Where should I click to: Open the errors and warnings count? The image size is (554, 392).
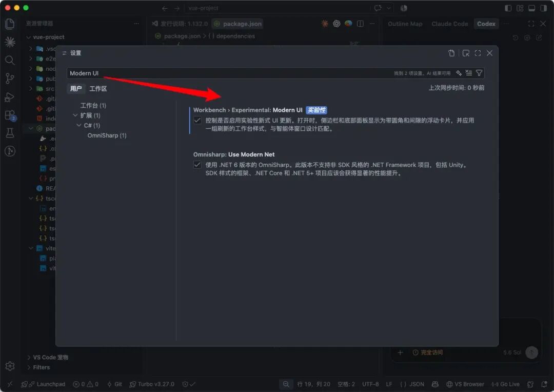coord(86,384)
